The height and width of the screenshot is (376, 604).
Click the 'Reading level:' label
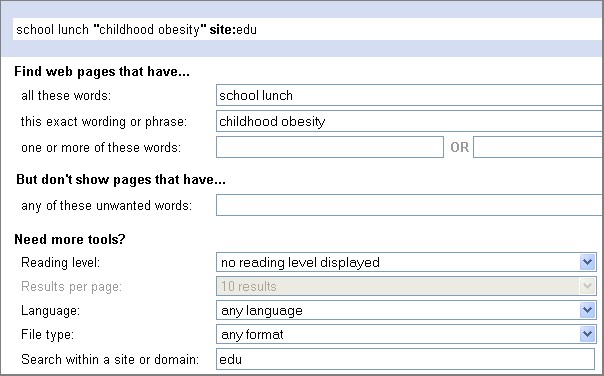point(60,263)
